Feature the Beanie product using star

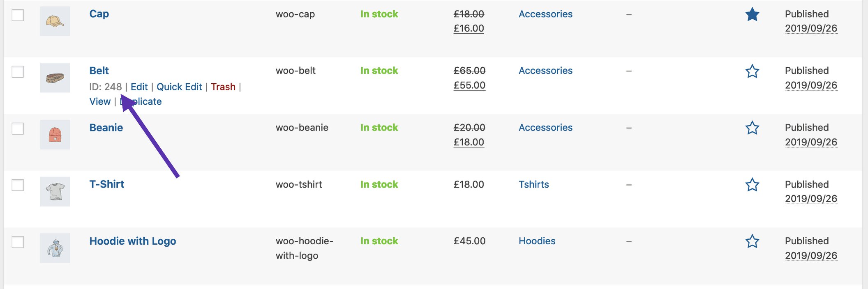[752, 128]
